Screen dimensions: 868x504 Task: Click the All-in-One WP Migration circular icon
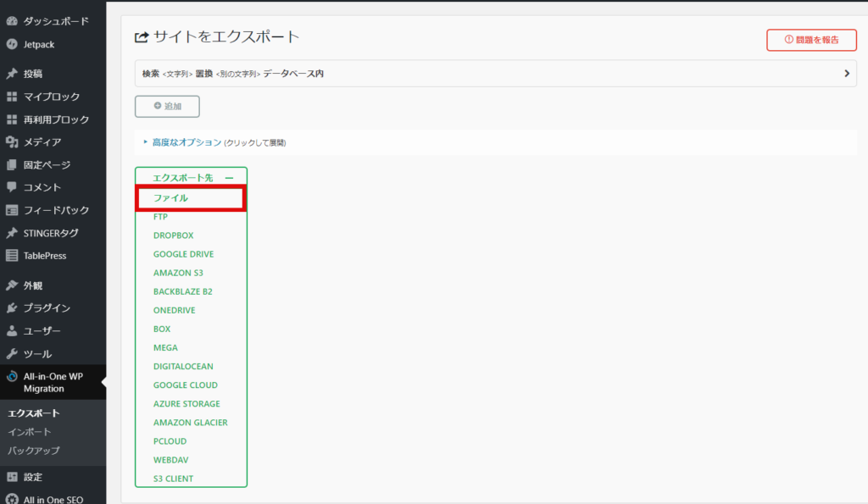(12, 377)
